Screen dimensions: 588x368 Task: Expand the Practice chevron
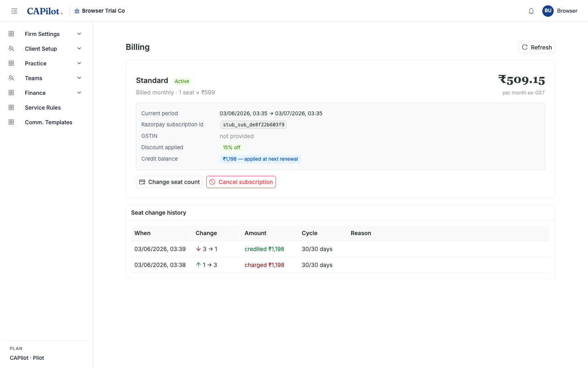79,63
